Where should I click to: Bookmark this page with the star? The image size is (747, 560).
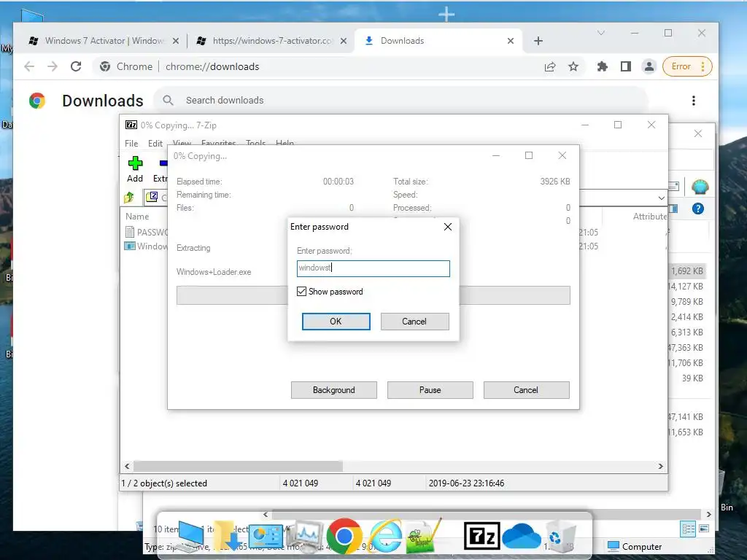click(573, 66)
